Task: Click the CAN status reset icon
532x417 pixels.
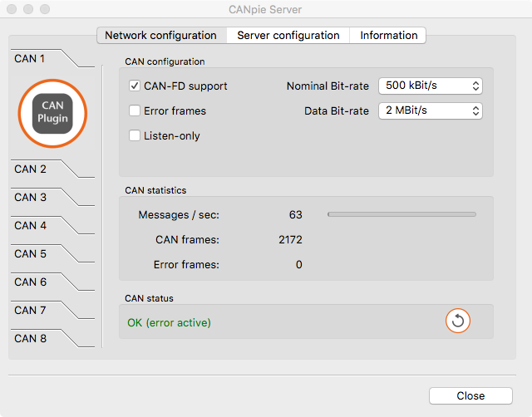Action: 458,321
